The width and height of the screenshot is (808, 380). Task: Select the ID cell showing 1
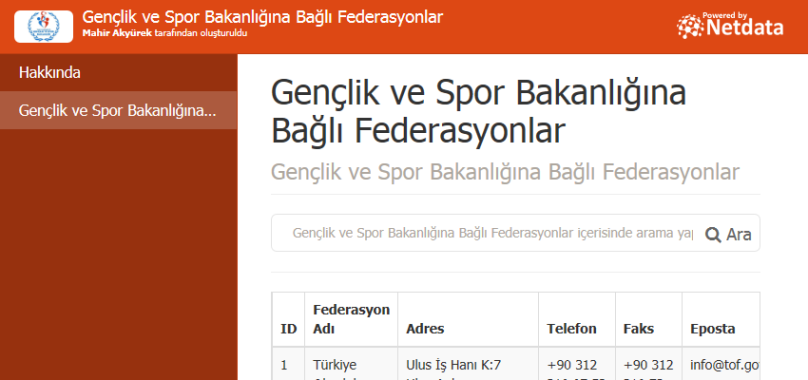(x=289, y=364)
